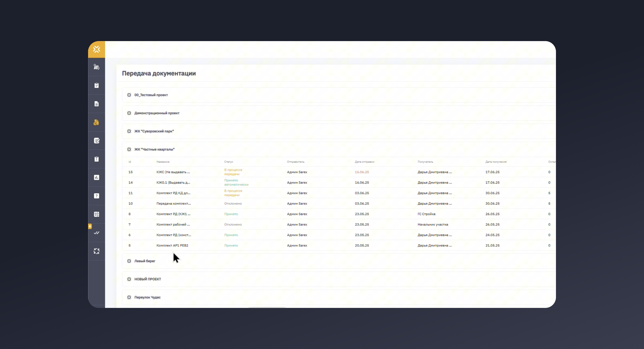
Task: Open the double checkmark approvals icon
Action: click(97, 233)
